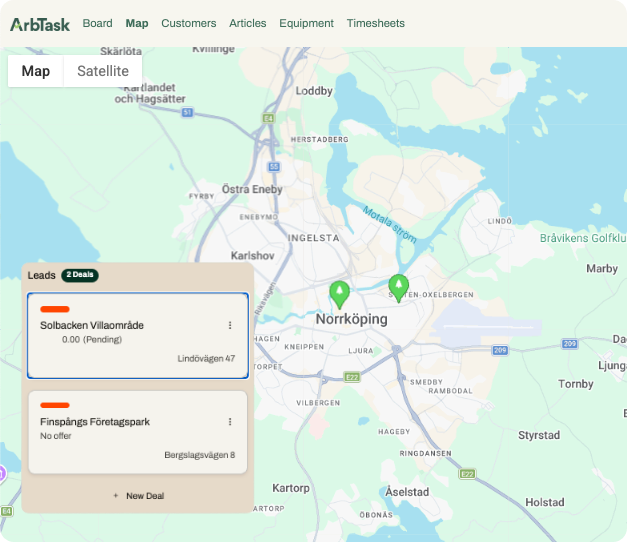The height and width of the screenshot is (542, 627).
Task: Click the green tree marker near Oxelbergen
Action: 399,288
